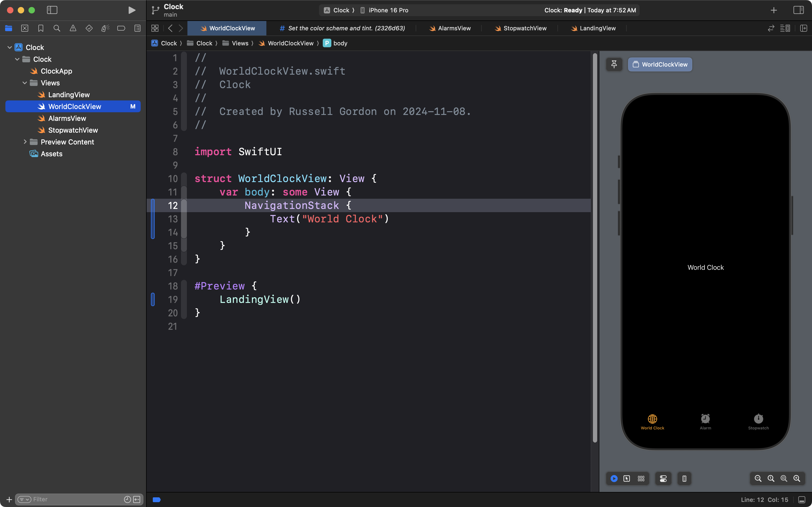This screenshot has height=507, width=812.
Task: Zoom in on the preview canvas
Action: 797,479
